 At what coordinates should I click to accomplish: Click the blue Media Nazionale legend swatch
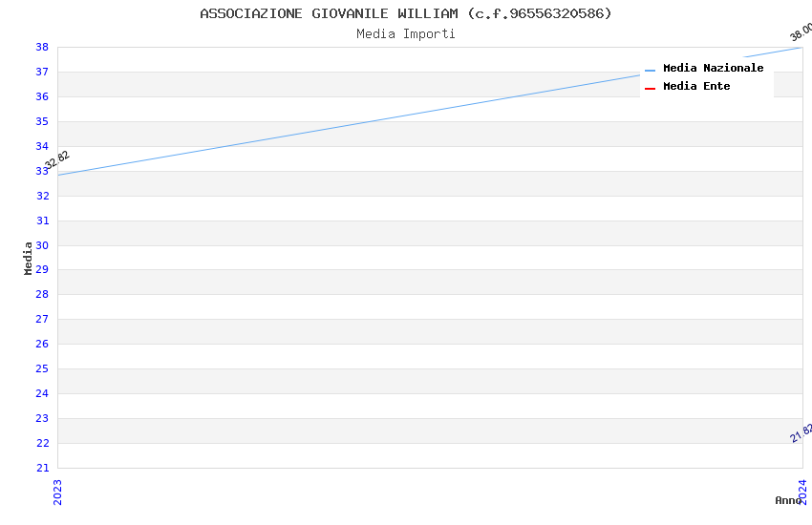coord(650,71)
